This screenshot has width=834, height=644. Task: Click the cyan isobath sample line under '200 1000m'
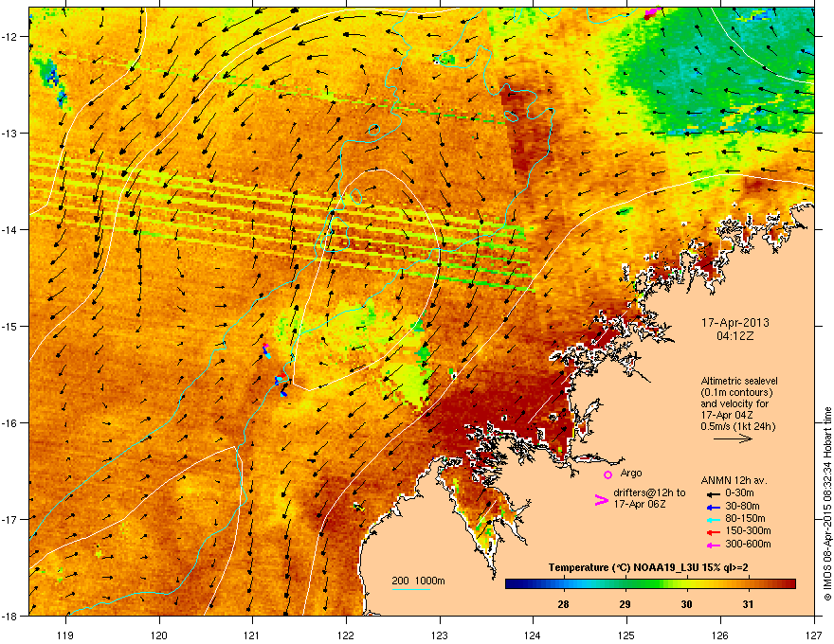point(411,589)
